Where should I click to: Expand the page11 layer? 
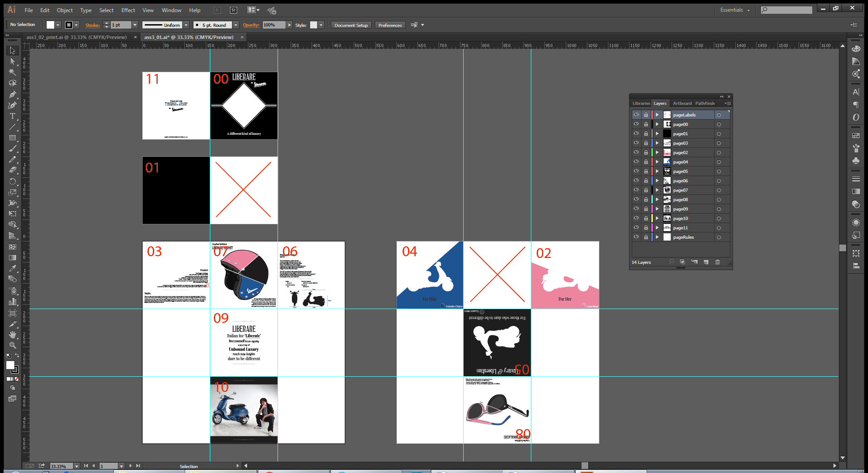point(657,228)
